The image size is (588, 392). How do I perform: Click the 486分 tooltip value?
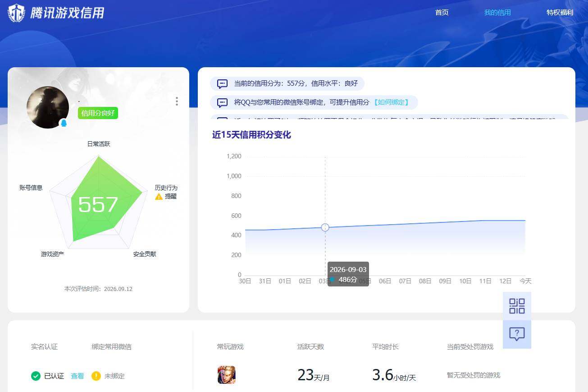(348, 280)
